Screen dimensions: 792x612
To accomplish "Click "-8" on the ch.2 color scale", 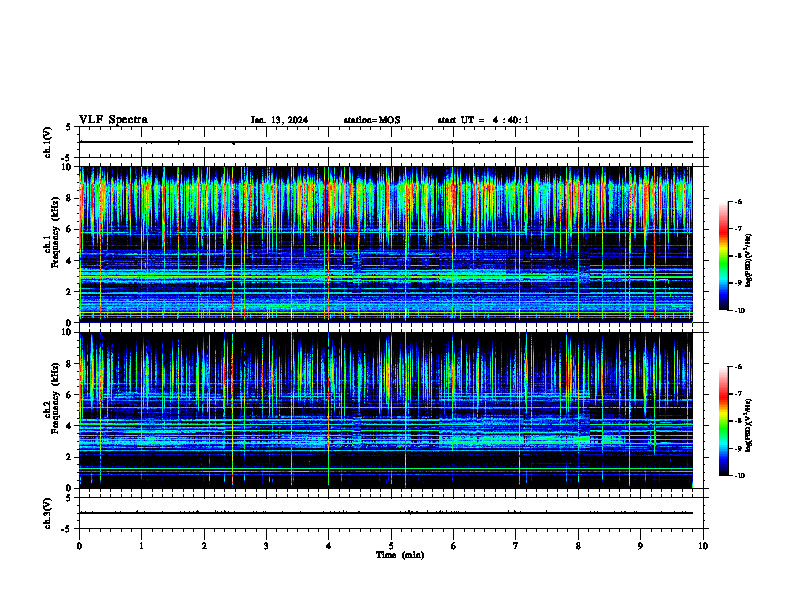I will point(738,421).
